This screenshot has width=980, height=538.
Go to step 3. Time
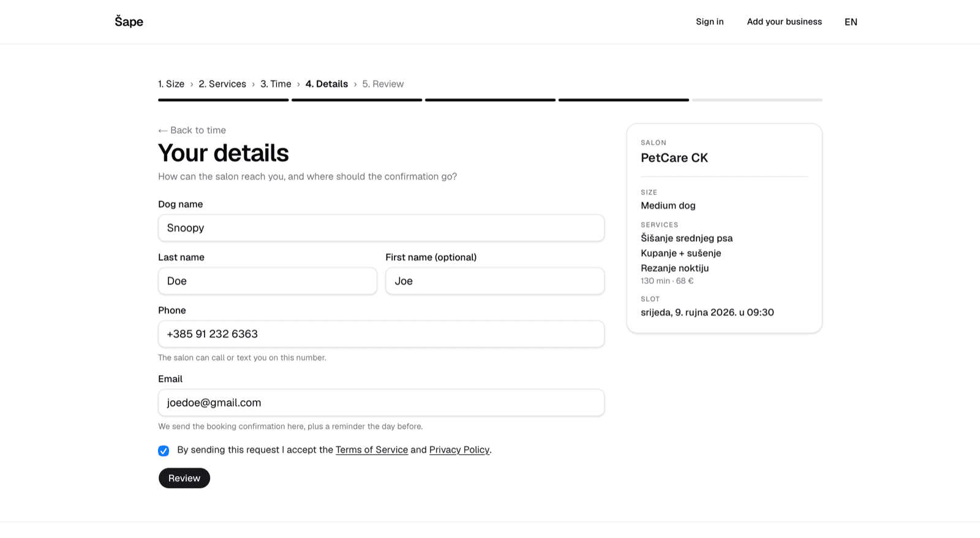coord(276,84)
